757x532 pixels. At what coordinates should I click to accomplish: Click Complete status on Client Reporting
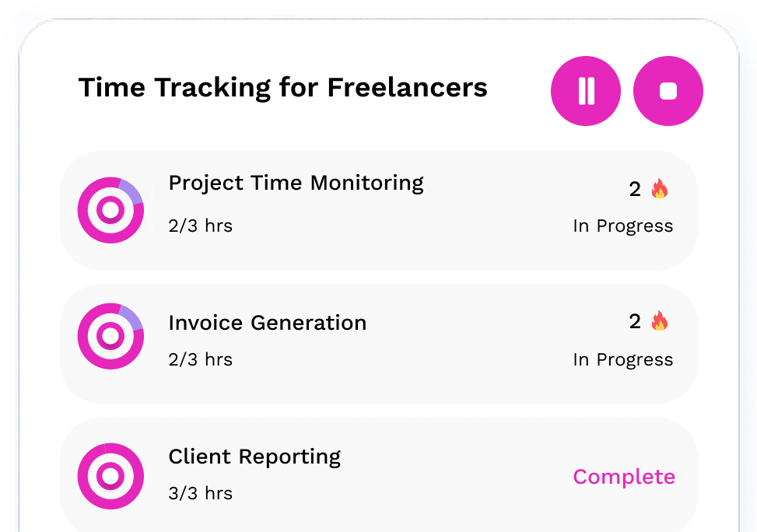pos(624,477)
